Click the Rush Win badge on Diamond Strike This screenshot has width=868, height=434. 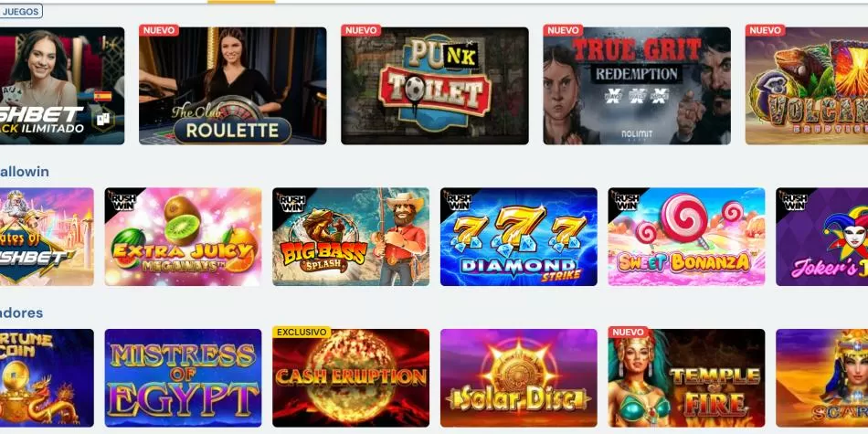pyautogui.click(x=459, y=202)
